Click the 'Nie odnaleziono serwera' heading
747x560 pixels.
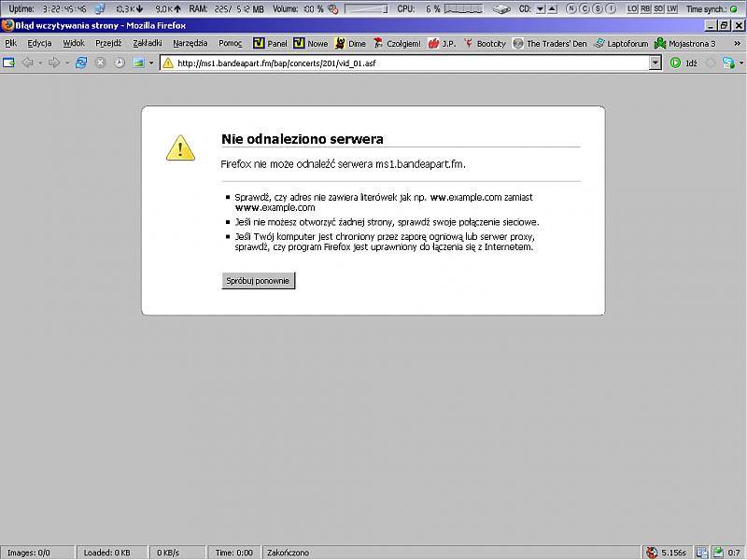[x=303, y=138]
